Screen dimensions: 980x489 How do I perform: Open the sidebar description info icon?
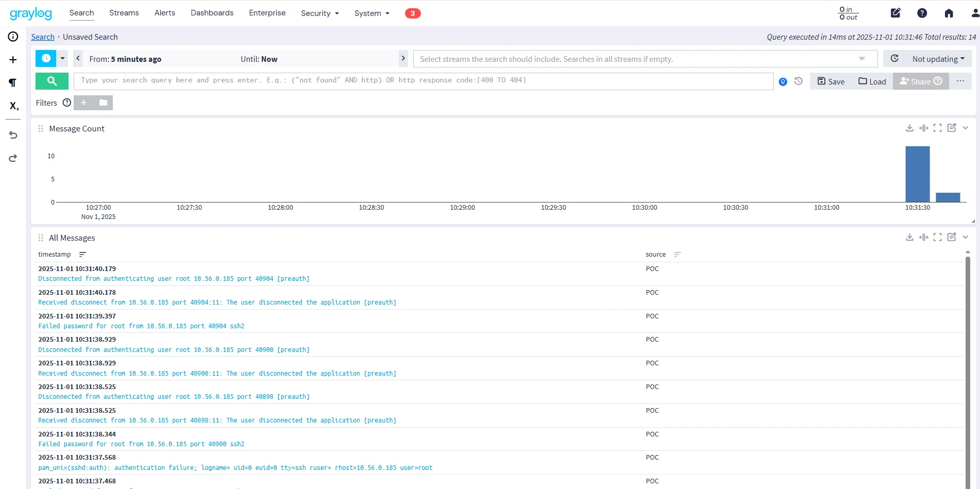tap(13, 37)
